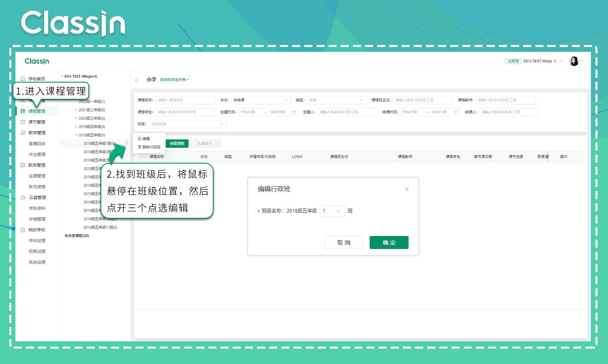Select the 课程管理 icon in the sidebar

point(23,111)
